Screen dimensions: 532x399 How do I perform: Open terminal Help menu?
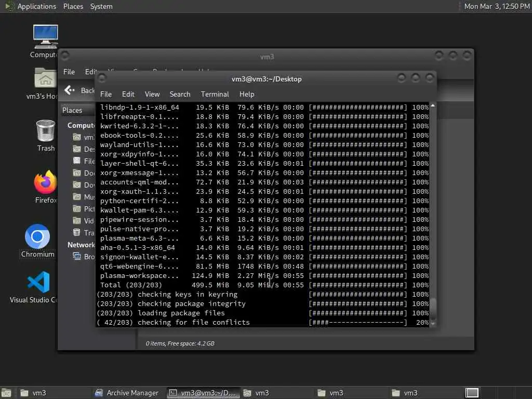tap(247, 94)
